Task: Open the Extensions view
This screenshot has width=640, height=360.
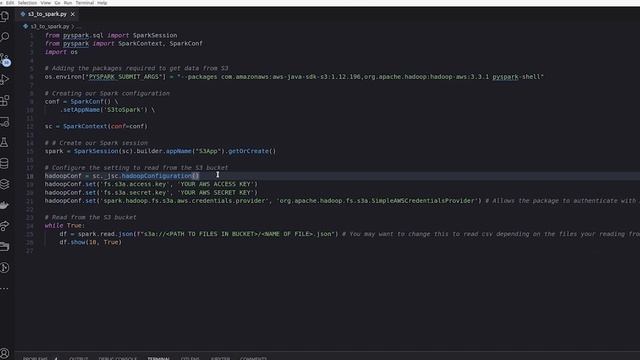Action: click(x=5, y=100)
